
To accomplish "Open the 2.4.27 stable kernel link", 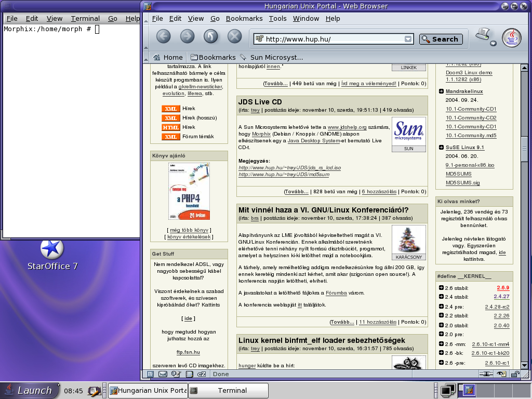I will pos(501,297).
